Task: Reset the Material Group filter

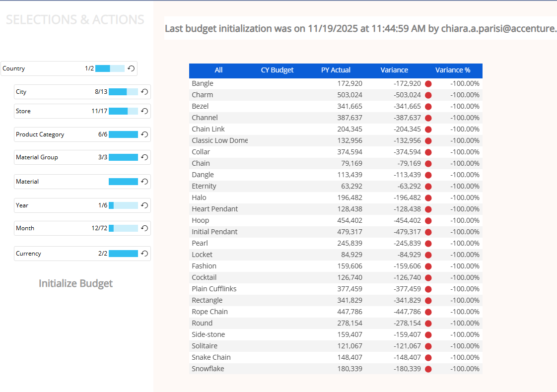Action: coord(144,157)
